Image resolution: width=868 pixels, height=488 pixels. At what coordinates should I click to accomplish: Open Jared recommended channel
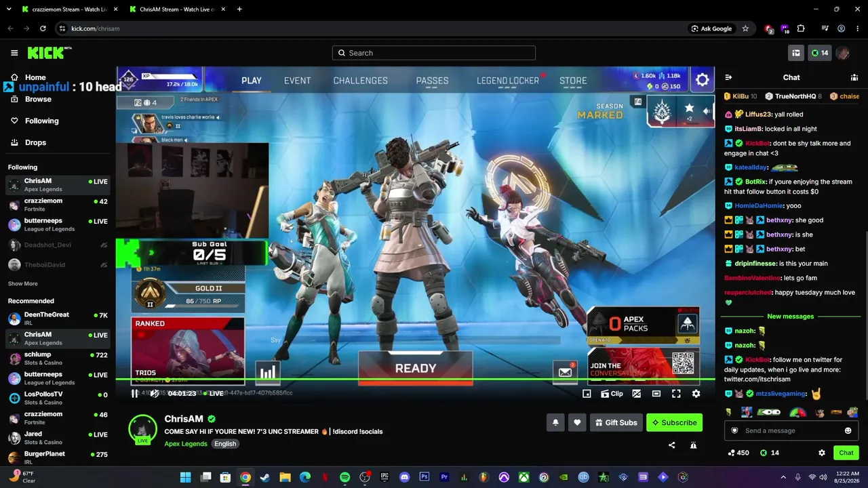(x=58, y=437)
